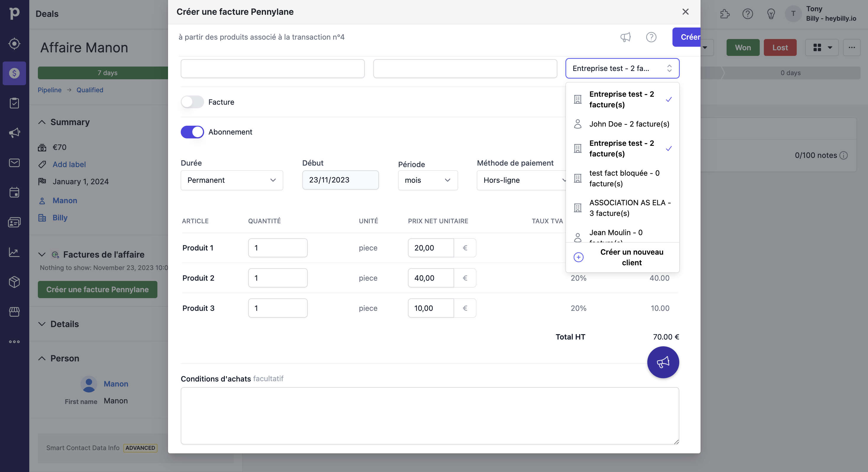Select John Doe - 2 facture(s) option
The image size is (868, 472).
pyautogui.click(x=622, y=124)
